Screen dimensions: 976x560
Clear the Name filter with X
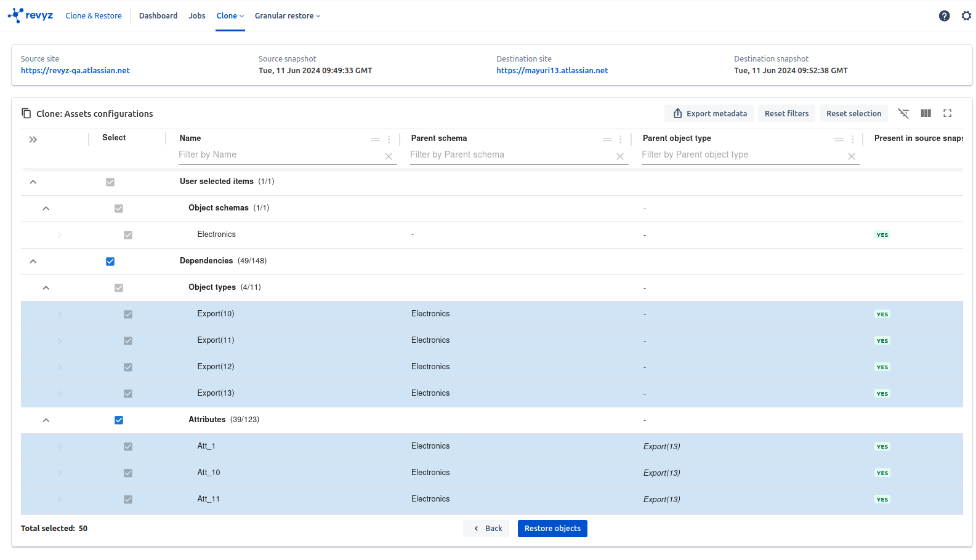point(389,156)
